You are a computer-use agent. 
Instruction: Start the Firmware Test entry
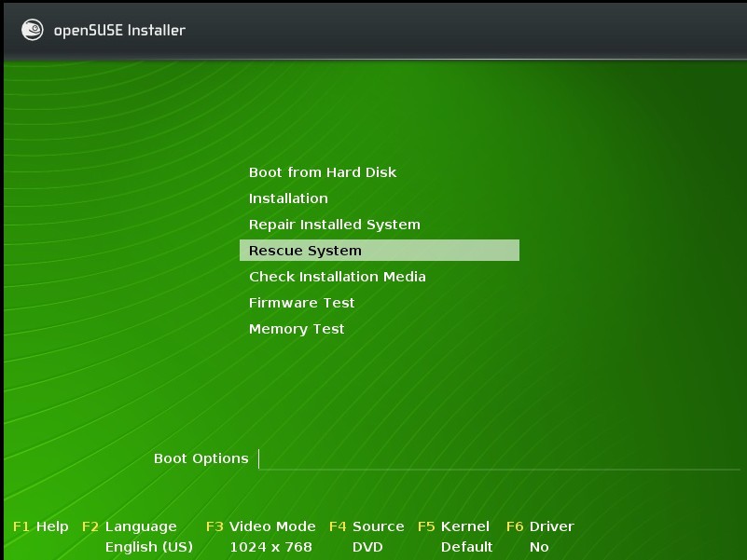tap(301, 303)
